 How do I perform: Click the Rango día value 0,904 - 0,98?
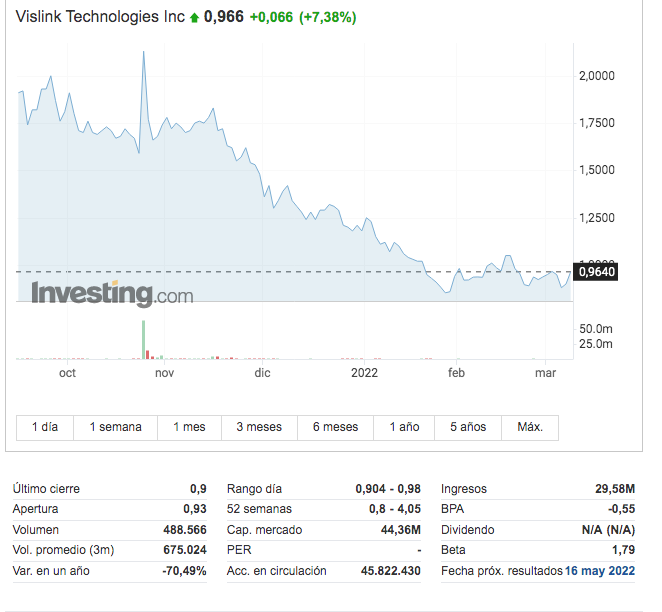coord(388,489)
